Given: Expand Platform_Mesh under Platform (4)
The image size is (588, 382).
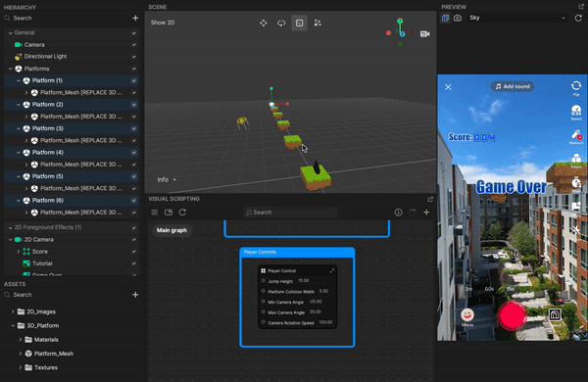Looking at the screenshot, I should (26, 165).
